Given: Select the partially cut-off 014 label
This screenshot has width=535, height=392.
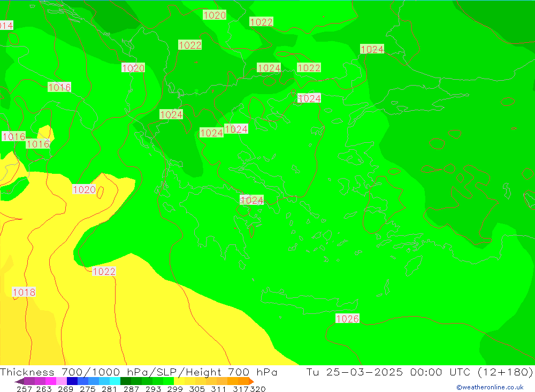Looking at the screenshot, I should coord(6,25).
